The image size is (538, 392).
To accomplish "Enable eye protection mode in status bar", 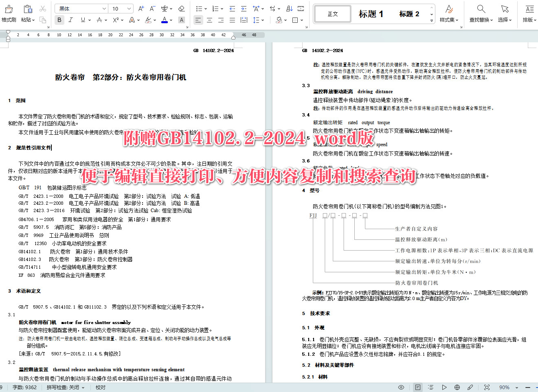I will click(x=401, y=387).
